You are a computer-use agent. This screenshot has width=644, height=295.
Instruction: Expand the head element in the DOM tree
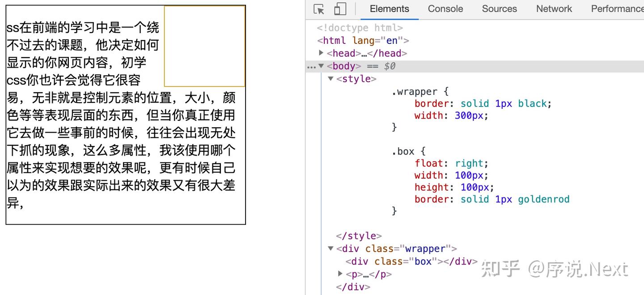tap(321, 53)
